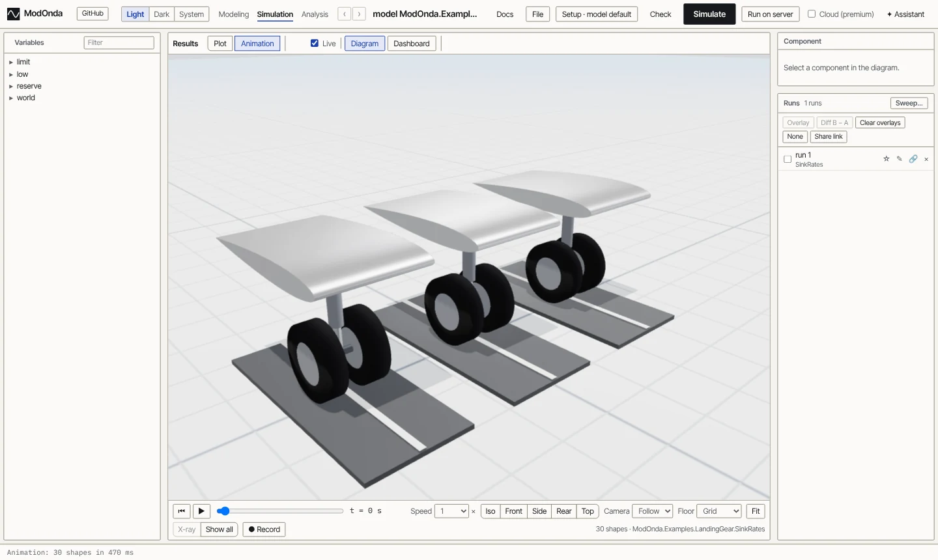
Task: Go to previous model arrow
Action: (x=345, y=14)
